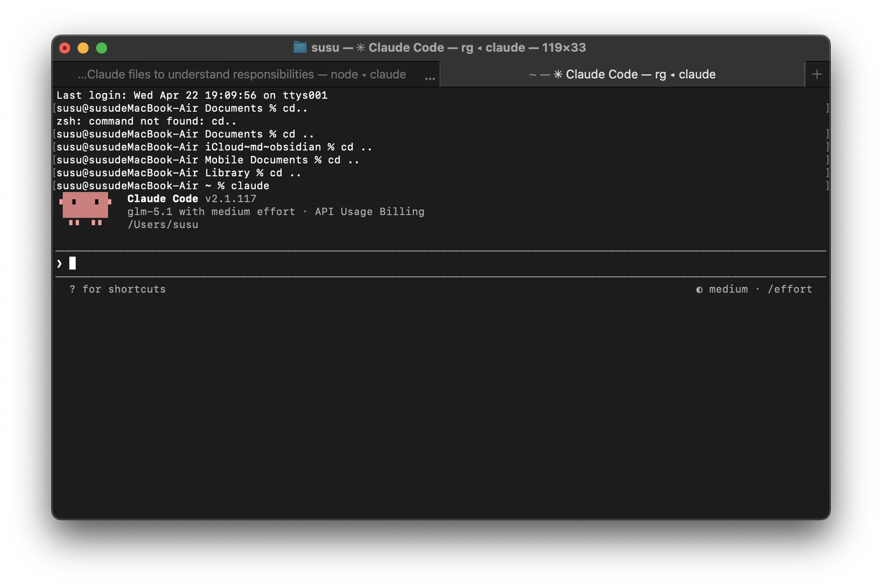
Task: Click the working directory path "/Users/susu"
Action: point(163,225)
